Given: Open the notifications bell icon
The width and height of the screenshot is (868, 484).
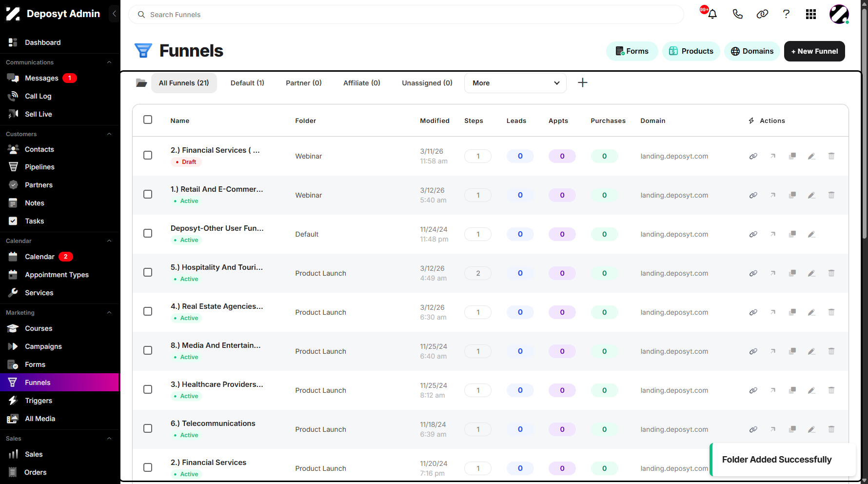Looking at the screenshot, I should click(x=712, y=14).
